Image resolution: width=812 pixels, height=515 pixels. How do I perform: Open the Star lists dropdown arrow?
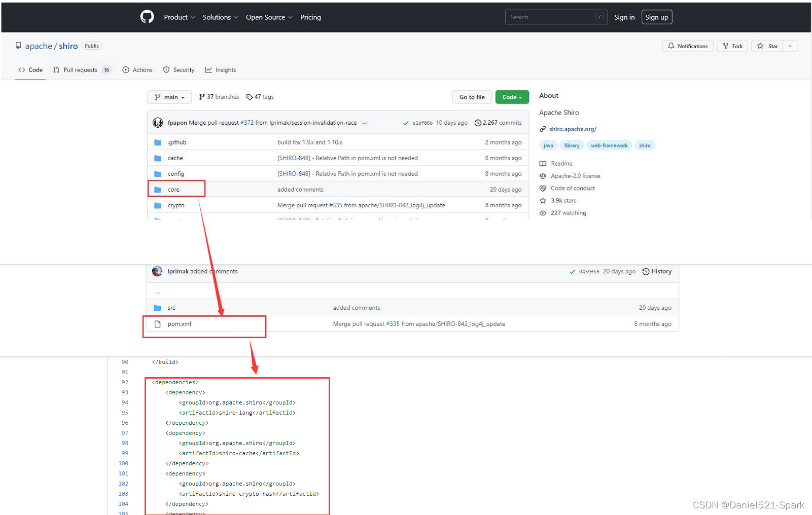pyautogui.click(x=790, y=46)
